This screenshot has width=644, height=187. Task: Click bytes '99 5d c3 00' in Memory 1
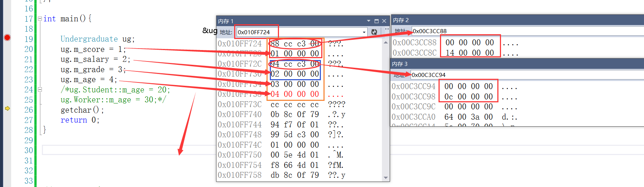[x=295, y=135]
